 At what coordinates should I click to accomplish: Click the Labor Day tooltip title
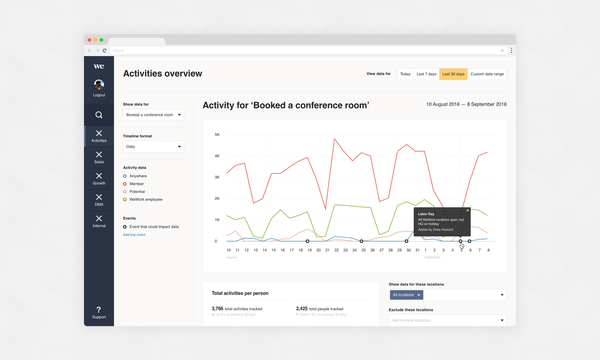pyautogui.click(x=426, y=214)
